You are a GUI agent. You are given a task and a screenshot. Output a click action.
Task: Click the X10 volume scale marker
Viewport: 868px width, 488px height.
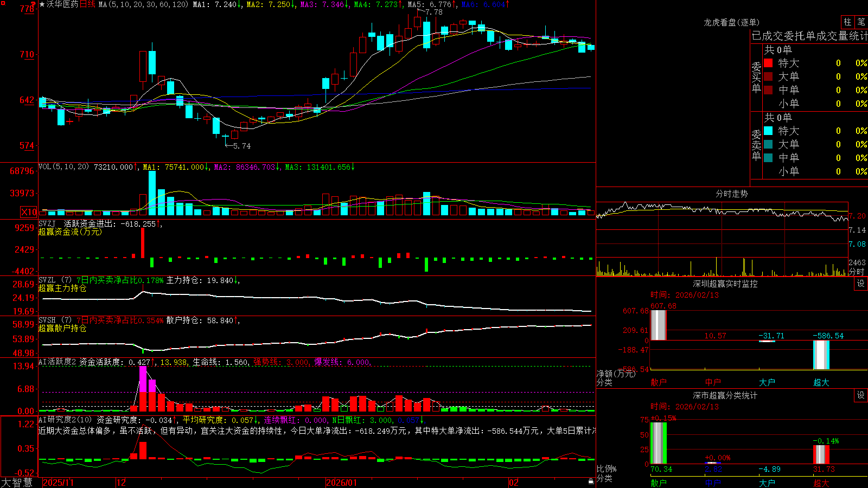(x=29, y=212)
